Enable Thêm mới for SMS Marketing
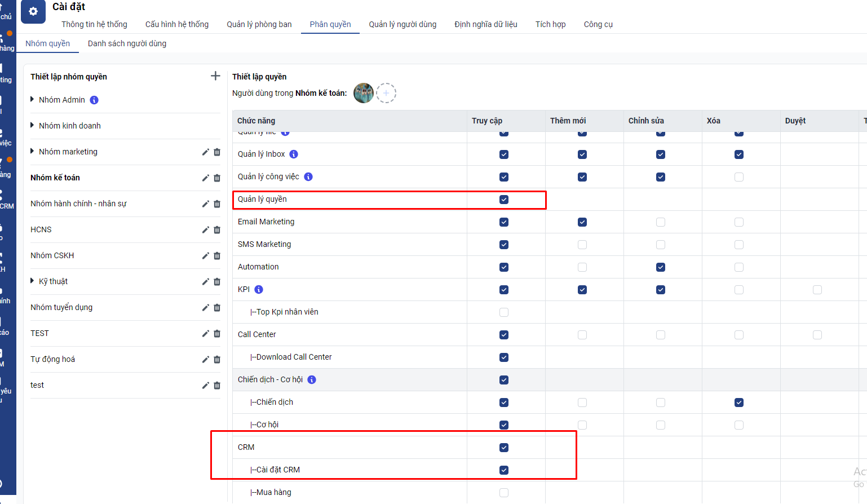This screenshot has width=867, height=504. pyautogui.click(x=582, y=245)
